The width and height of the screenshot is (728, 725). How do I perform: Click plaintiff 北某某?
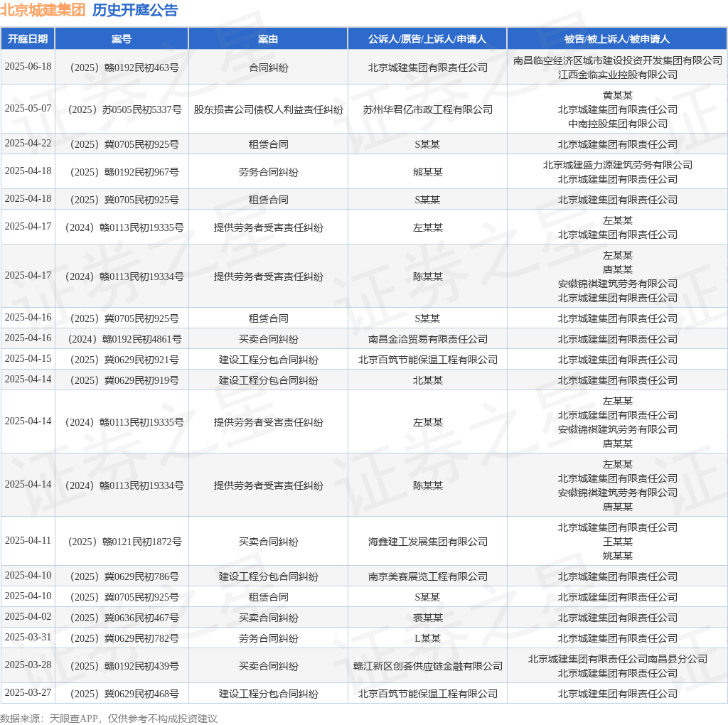pyautogui.click(x=427, y=380)
